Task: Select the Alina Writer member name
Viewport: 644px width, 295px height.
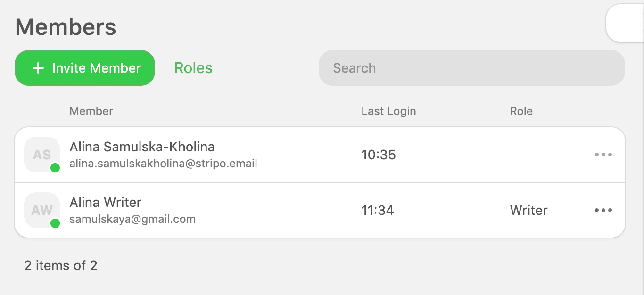Action: (x=106, y=203)
